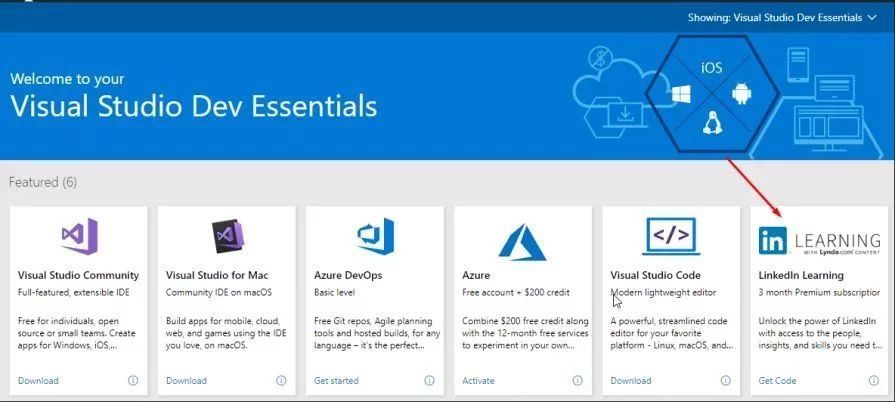The image size is (895, 402).
Task: Click the Visual Studio Code laptop icon
Action: 670,236
